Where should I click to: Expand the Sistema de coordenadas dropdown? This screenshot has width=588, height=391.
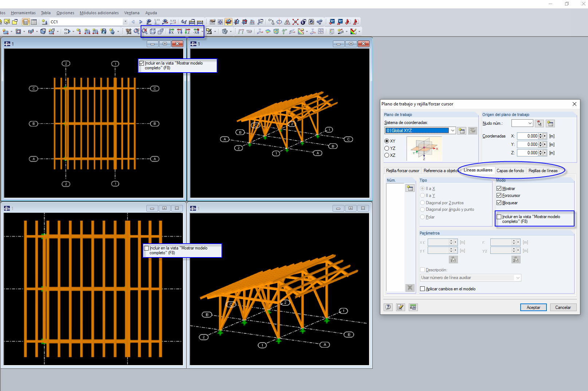[452, 131]
